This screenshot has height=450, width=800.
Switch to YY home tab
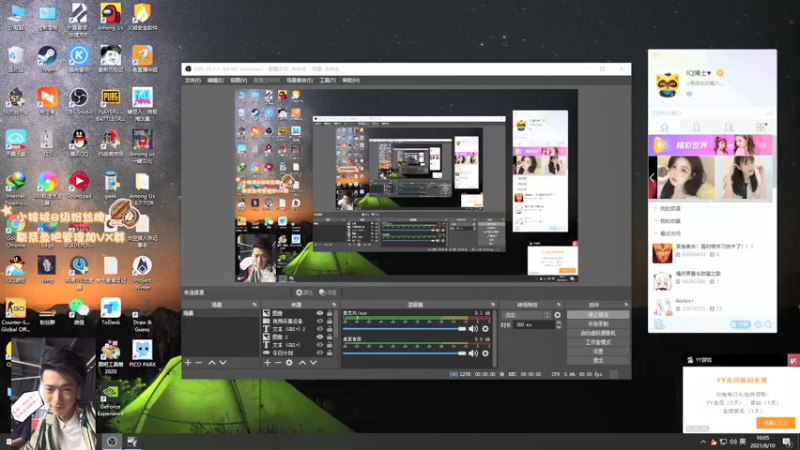click(x=664, y=127)
